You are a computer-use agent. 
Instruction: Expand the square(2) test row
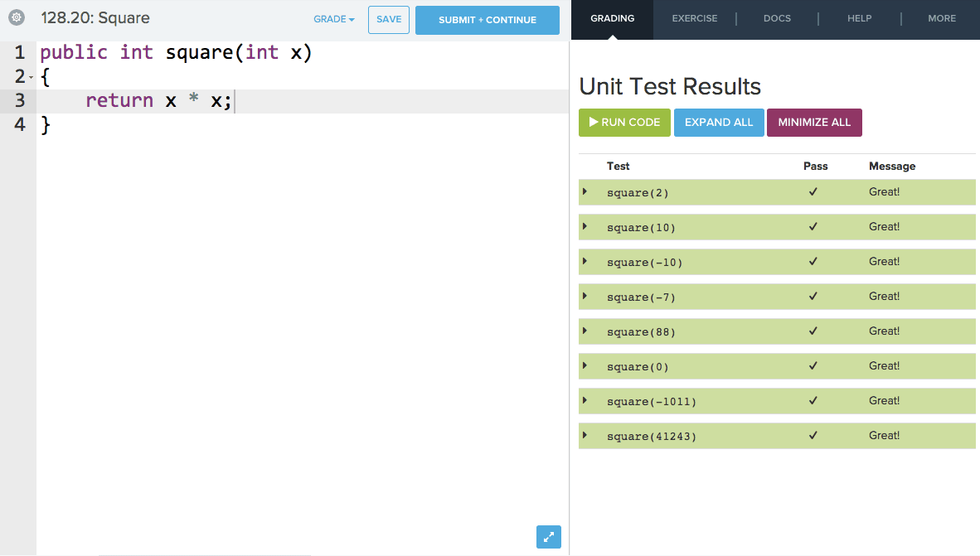(585, 192)
